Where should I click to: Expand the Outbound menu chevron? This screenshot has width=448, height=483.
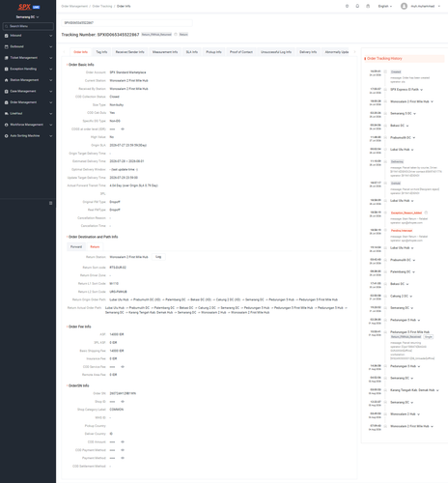click(50, 46)
